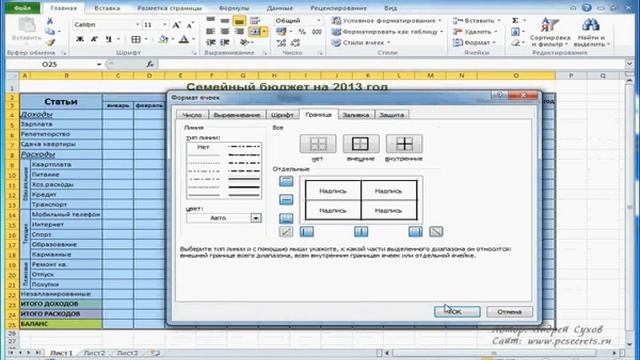Screen dimensions: 640x360
Task: Switch to the Выравнивание tab
Action: coord(237,115)
